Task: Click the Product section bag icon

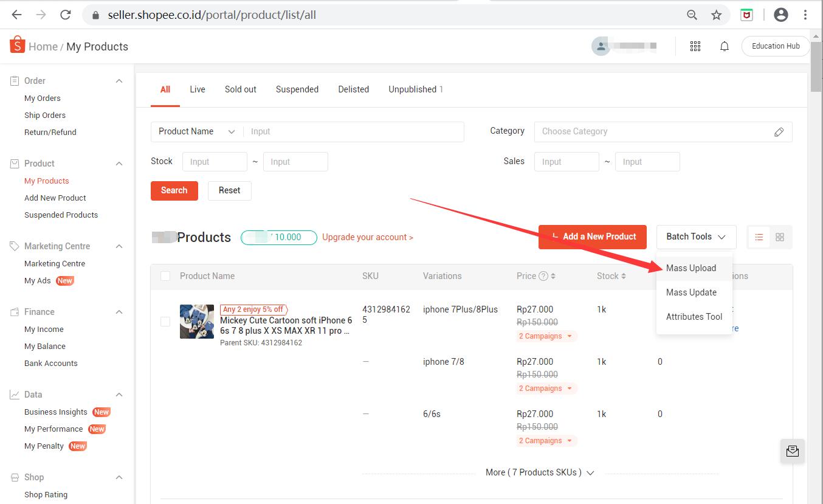Action: (15, 164)
